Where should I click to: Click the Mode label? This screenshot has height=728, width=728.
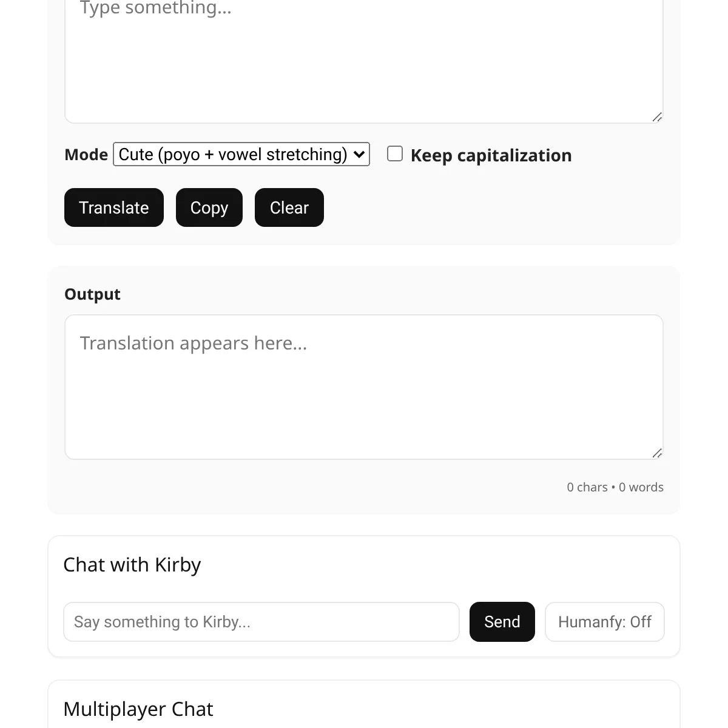click(86, 155)
